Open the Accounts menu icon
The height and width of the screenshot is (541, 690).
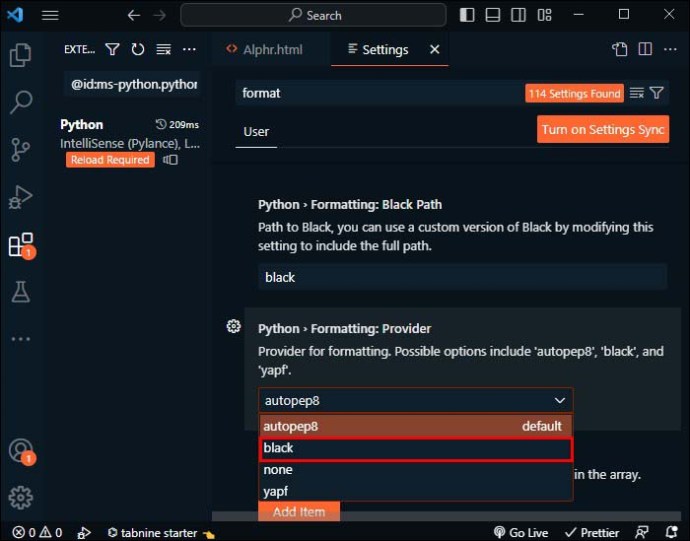pos(20,451)
